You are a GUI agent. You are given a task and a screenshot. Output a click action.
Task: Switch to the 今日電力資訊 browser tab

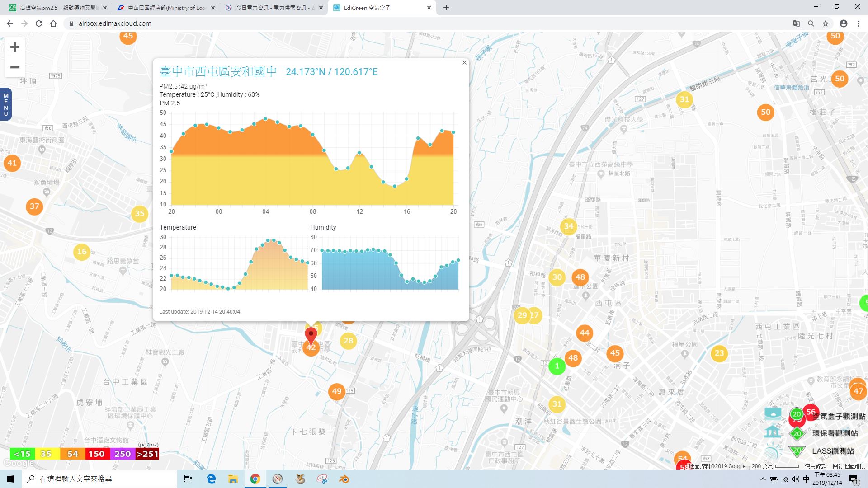[274, 8]
